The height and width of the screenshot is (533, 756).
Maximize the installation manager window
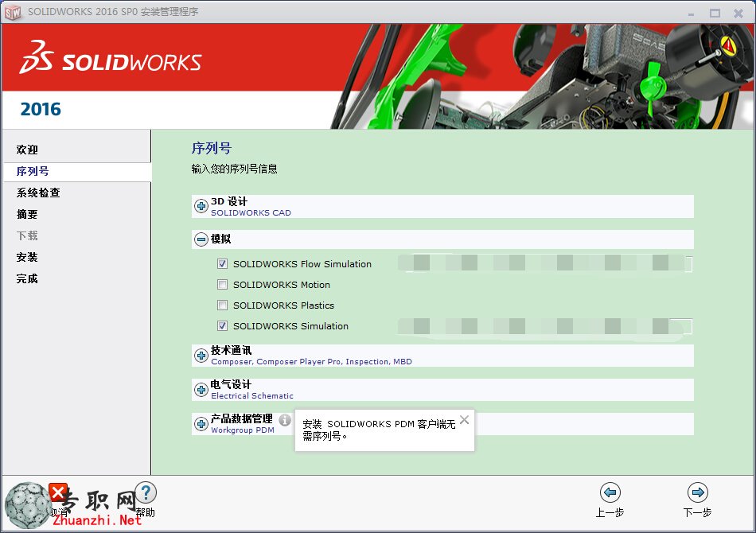click(715, 14)
